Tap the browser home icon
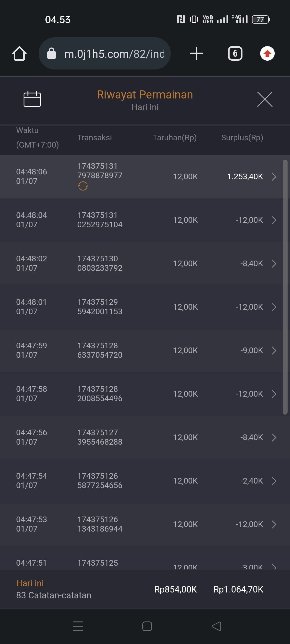Viewport: 290px width, 644px height. (19, 53)
